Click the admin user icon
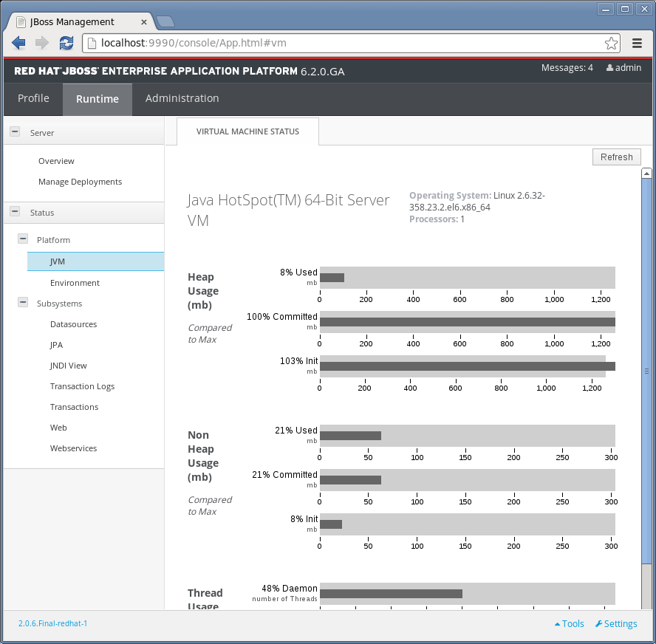 (x=609, y=68)
